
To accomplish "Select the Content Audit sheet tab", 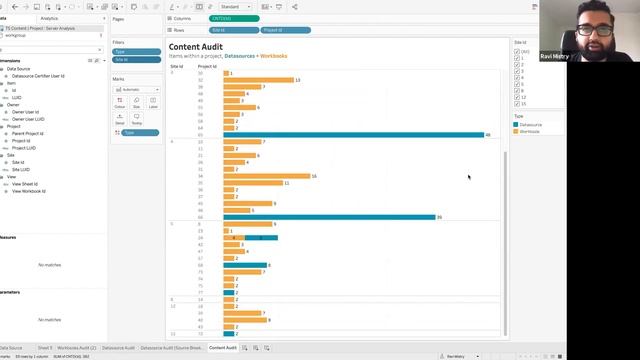I will coord(222,348).
